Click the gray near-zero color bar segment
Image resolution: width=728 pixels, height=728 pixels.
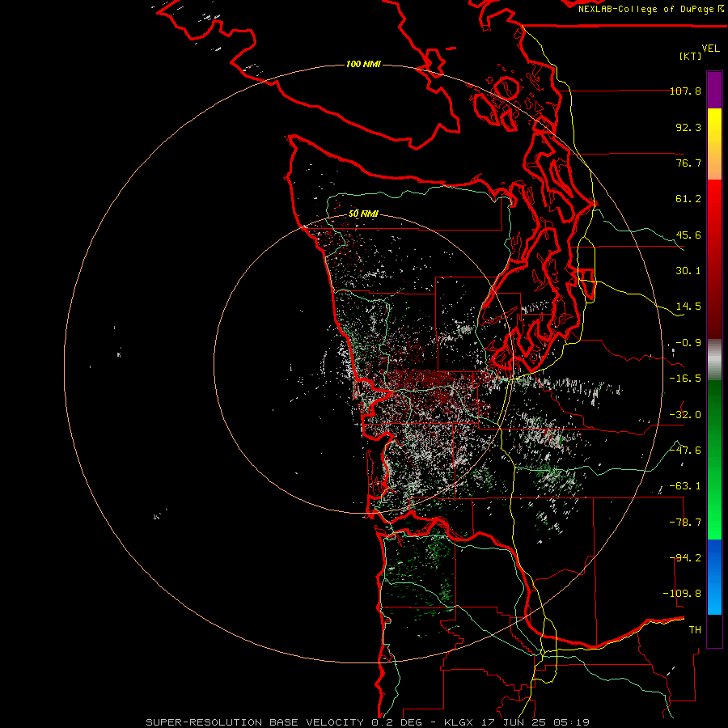pyautogui.click(x=714, y=360)
